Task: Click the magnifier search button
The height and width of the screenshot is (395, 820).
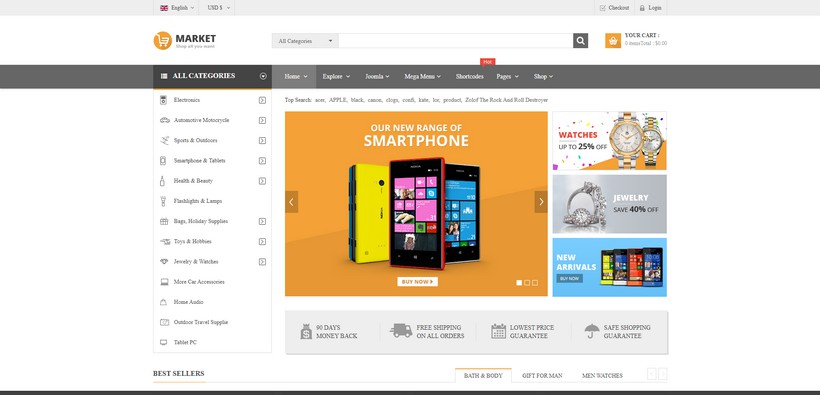Action: [x=580, y=41]
